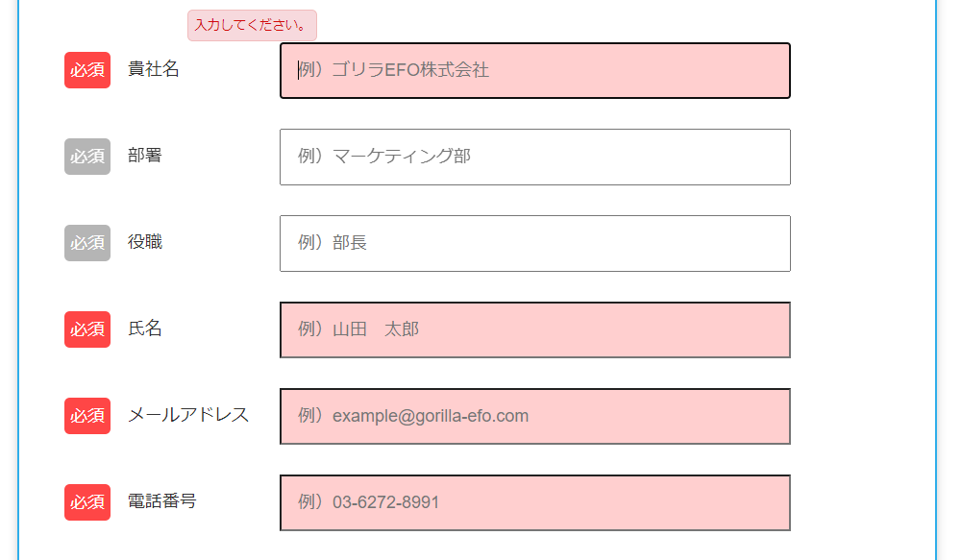Click the gray 必須 badge beside 役職
961x560 pixels.
tap(86, 243)
